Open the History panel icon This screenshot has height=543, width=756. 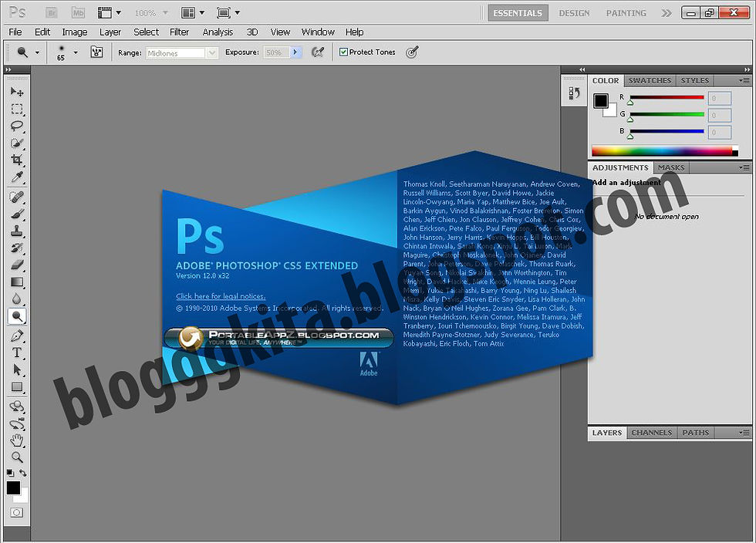click(x=574, y=93)
